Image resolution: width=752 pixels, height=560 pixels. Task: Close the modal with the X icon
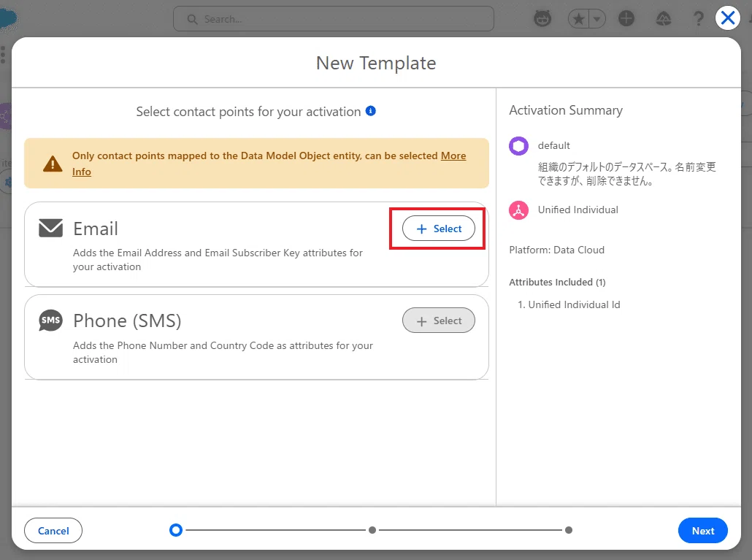pos(727,18)
